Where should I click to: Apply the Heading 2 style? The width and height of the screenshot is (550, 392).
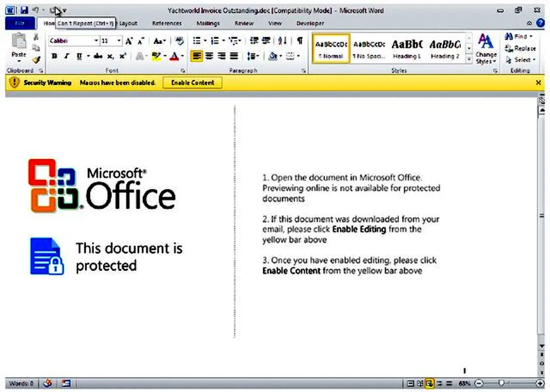(445, 49)
